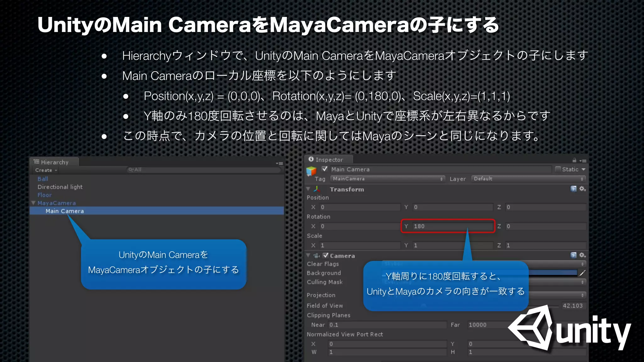Select Directional light in Hierarchy

point(60,187)
